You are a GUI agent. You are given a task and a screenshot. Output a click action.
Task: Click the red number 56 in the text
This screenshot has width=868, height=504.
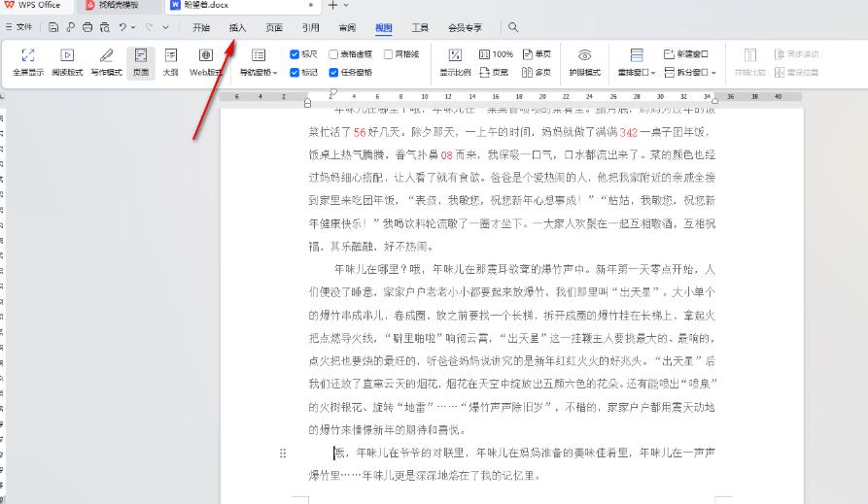(x=360, y=132)
